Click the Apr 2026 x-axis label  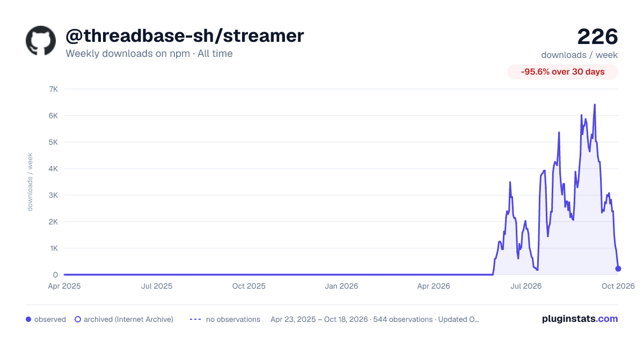(x=433, y=286)
